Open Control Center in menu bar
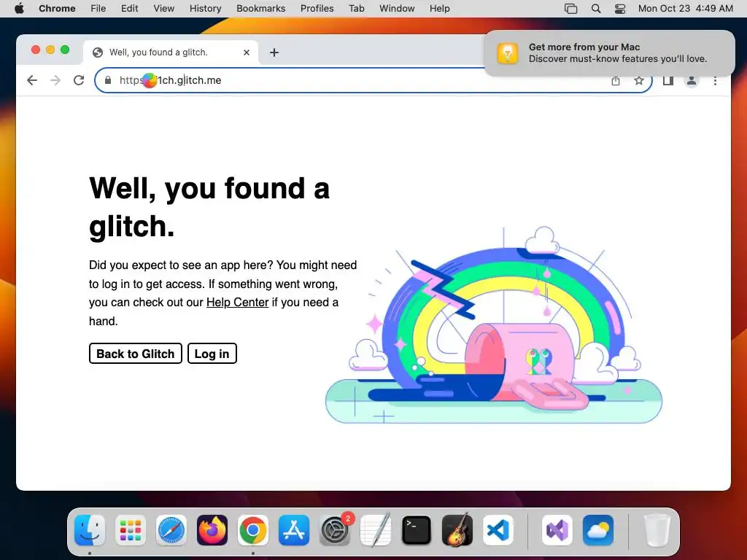Image resolution: width=747 pixels, height=560 pixels. 620,9
